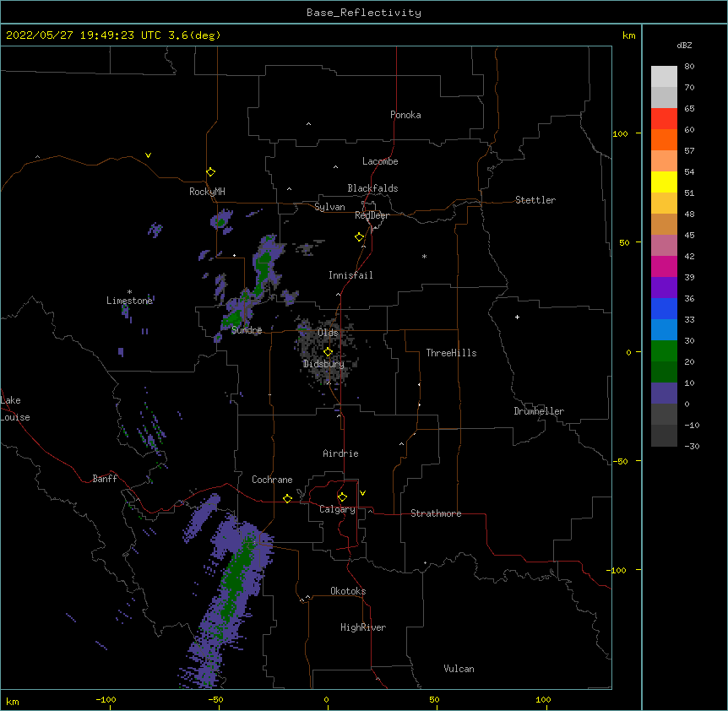Click the Didsbury city label

[x=323, y=364]
